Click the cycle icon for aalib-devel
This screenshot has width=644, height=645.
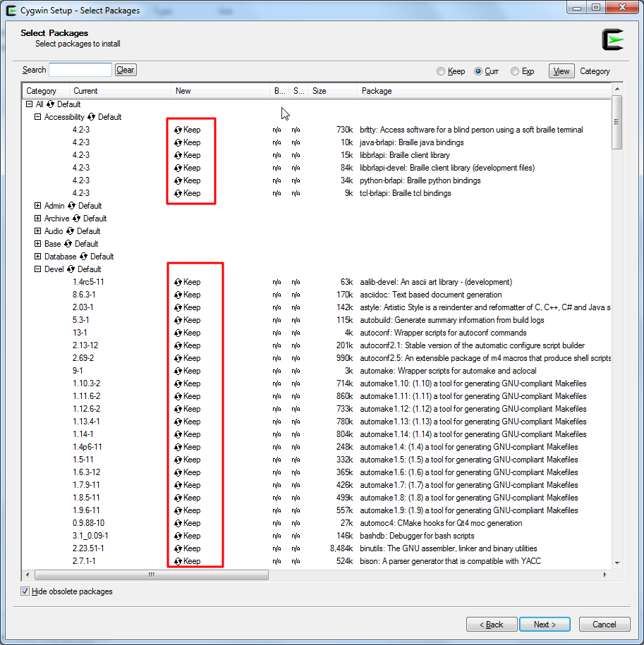coord(178,282)
